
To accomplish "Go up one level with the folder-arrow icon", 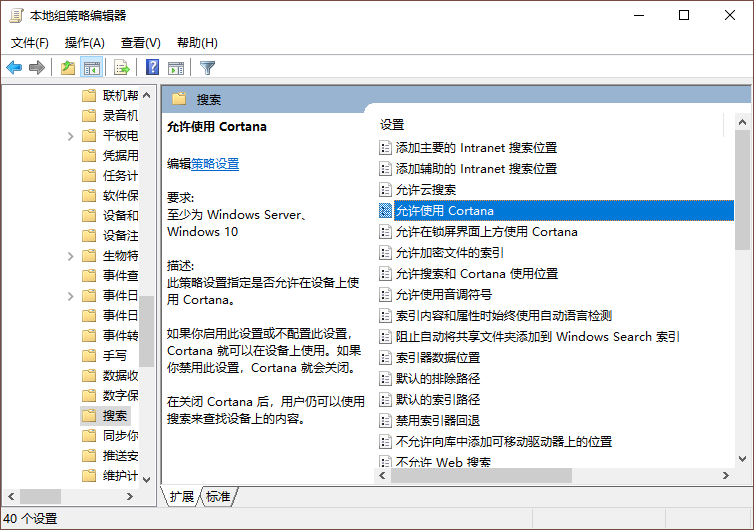I will [67, 68].
